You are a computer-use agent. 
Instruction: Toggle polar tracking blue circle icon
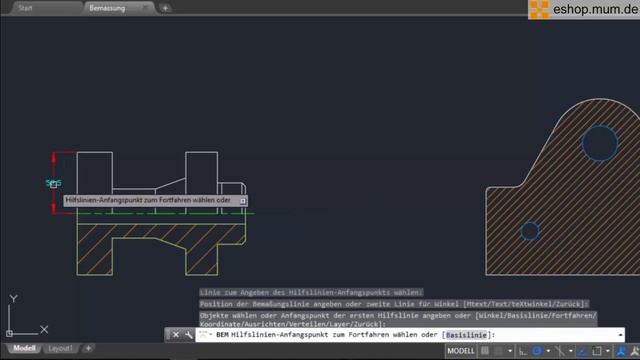click(x=537, y=351)
